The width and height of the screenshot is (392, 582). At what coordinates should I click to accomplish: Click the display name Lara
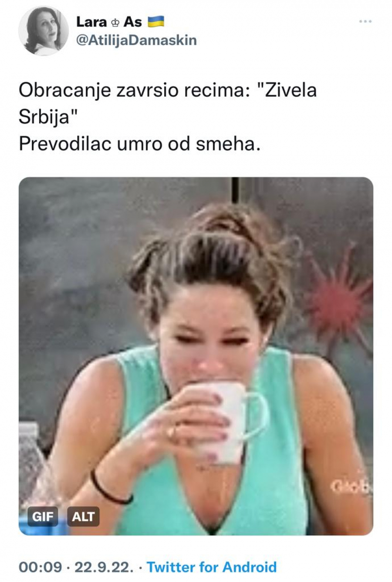(91, 21)
